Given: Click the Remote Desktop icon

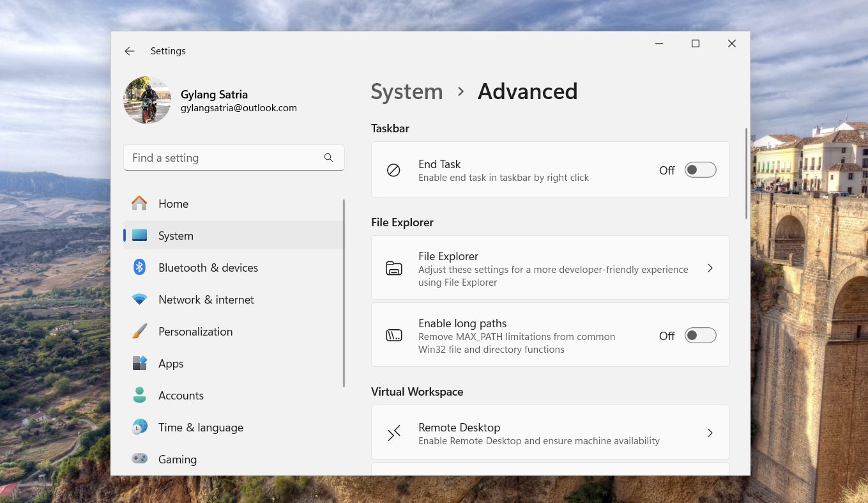Looking at the screenshot, I should [x=393, y=433].
